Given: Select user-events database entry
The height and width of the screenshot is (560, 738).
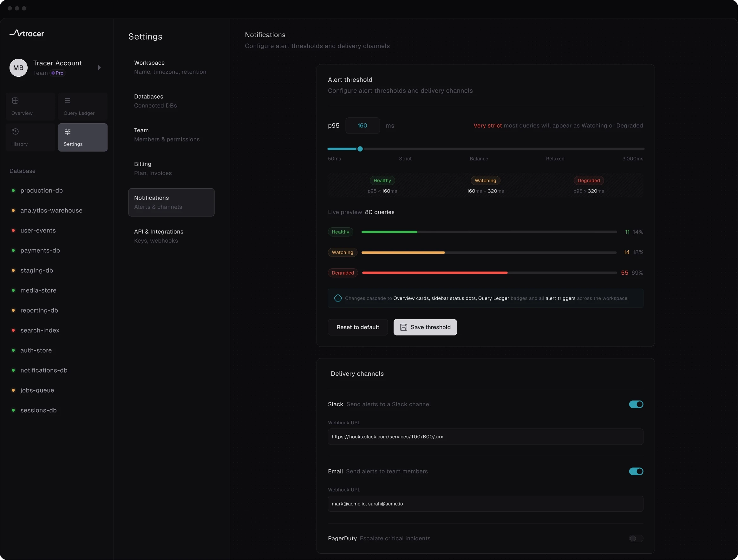Looking at the screenshot, I should coord(38,231).
